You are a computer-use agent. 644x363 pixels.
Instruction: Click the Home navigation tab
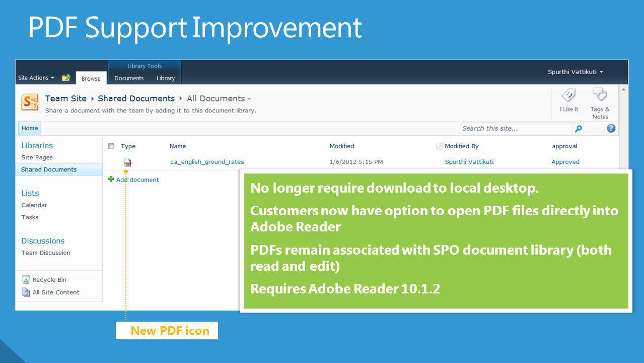[30, 128]
